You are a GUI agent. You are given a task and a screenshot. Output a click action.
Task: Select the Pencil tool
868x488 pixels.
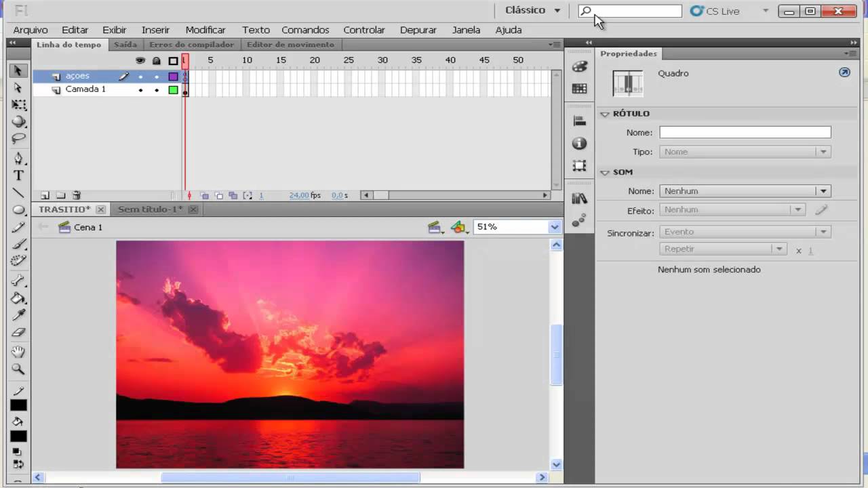pos(18,227)
